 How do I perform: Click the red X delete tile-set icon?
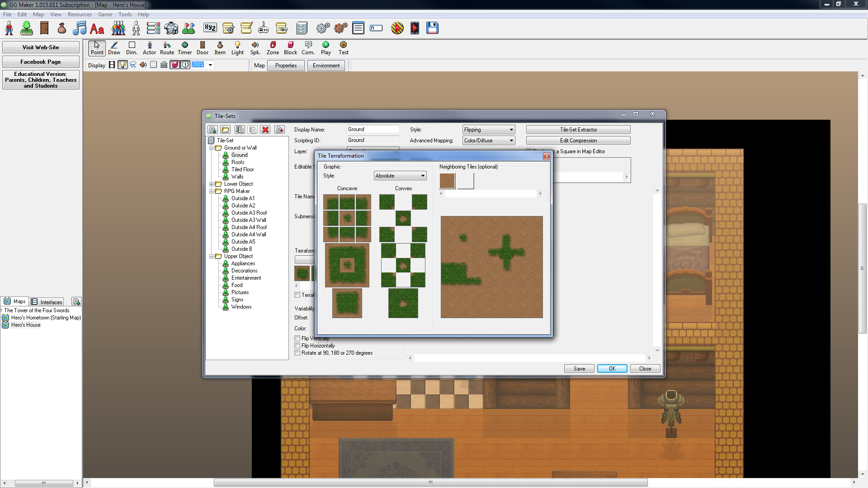click(x=265, y=130)
